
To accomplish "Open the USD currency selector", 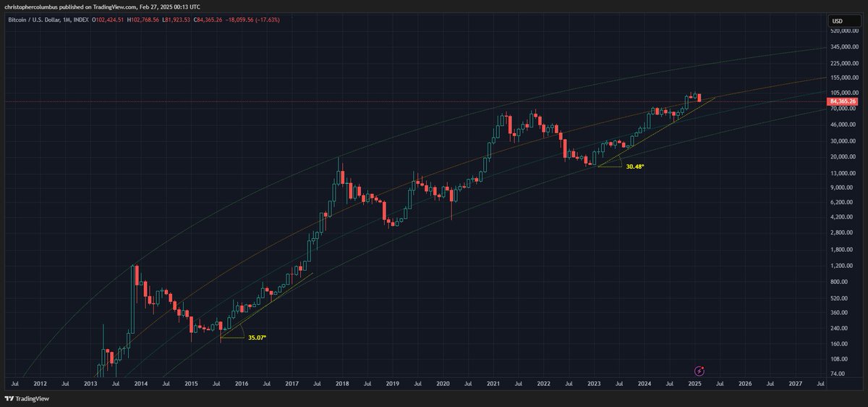I will (843, 20).
